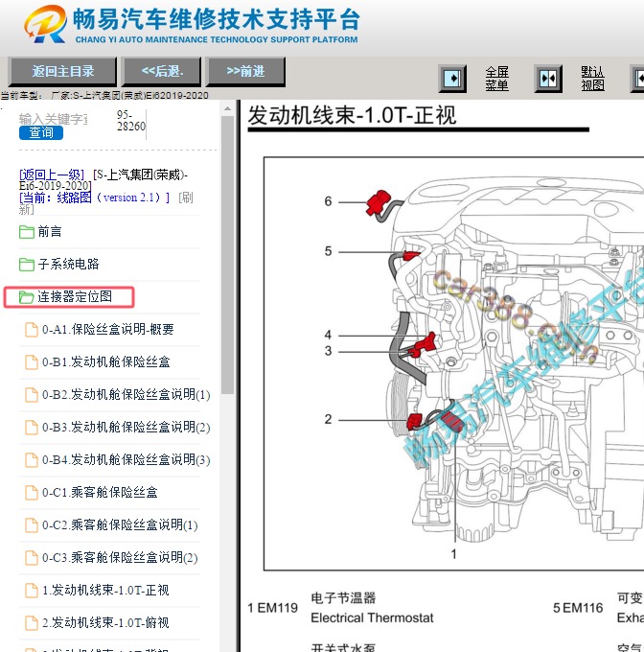Click the open-folder icon next to 连接器定位图
The height and width of the screenshot is (652, 644).
coord(27,297)
